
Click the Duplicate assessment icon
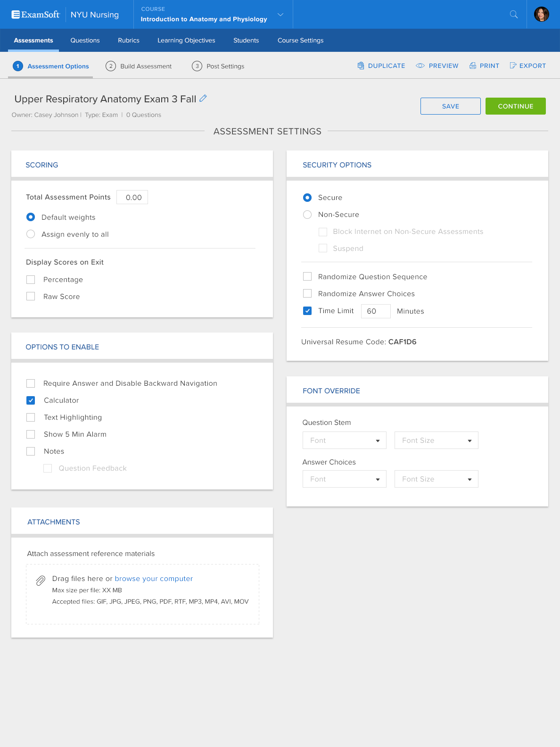pyautogui.click(x=361, y=66)
